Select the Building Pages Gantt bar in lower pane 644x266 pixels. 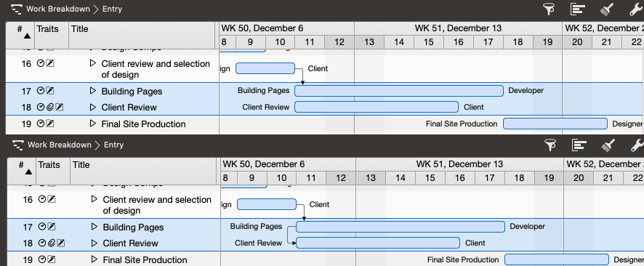pos(401,227)
